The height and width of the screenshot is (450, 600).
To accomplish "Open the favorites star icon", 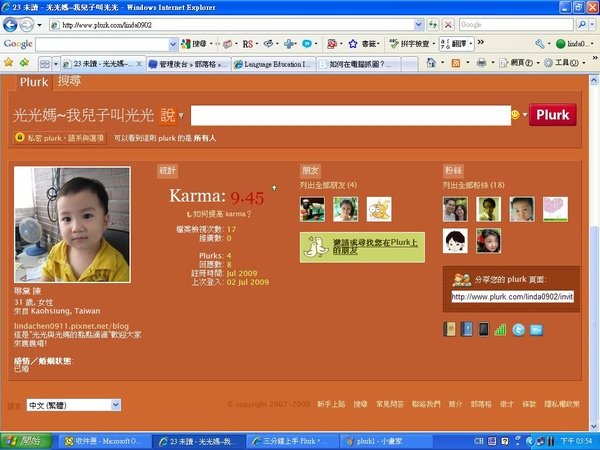I will 8,62.
